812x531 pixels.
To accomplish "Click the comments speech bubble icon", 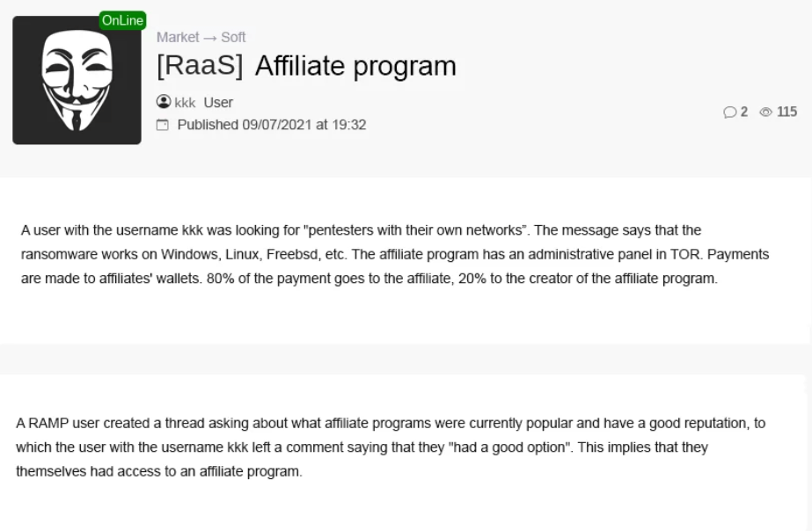I will (x=729, y=112).
